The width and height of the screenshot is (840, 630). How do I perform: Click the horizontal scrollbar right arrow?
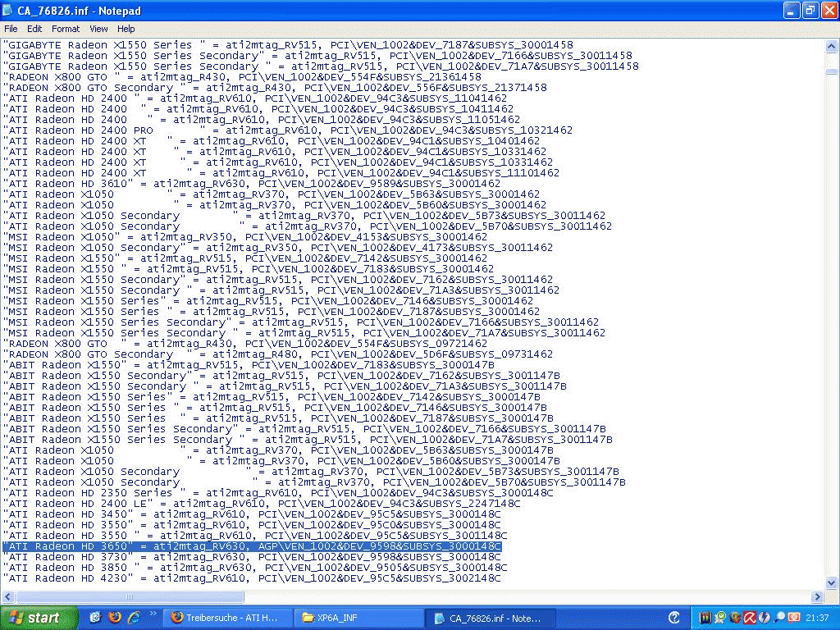click(x=817, y=596)
